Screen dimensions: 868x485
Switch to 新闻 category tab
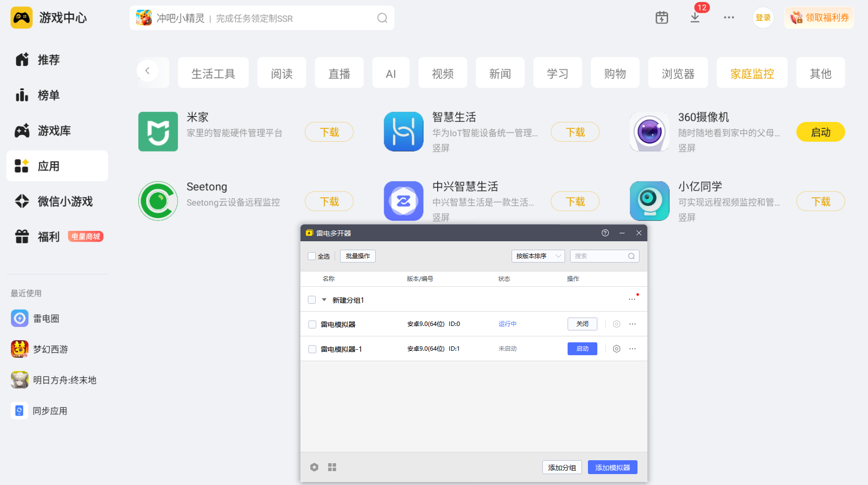(500, 73)
